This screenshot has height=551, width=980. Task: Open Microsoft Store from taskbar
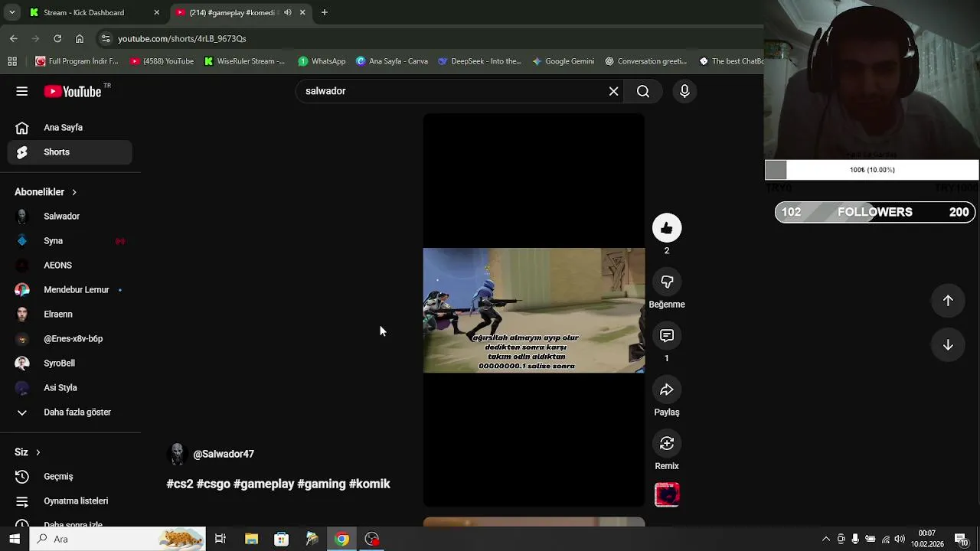point(281,539)
